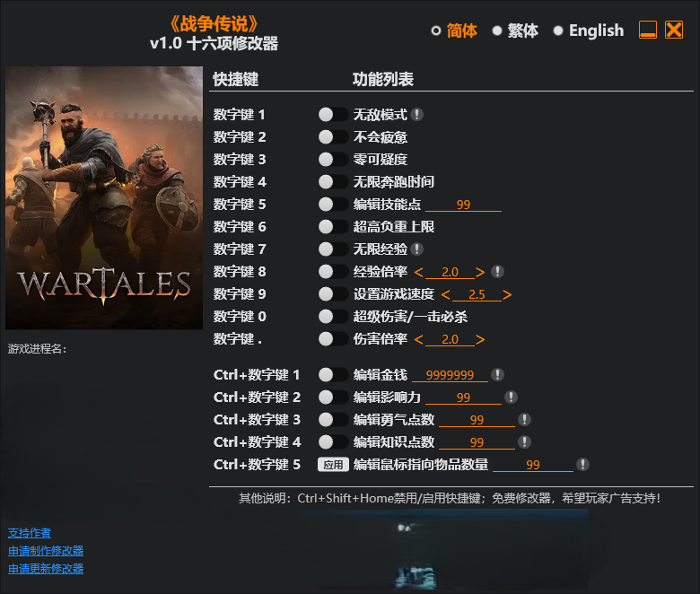Toggle 超级伤害/一击必杀 switch
The image size is (700, 594).
pyautogui.click(x=333, y=317)
